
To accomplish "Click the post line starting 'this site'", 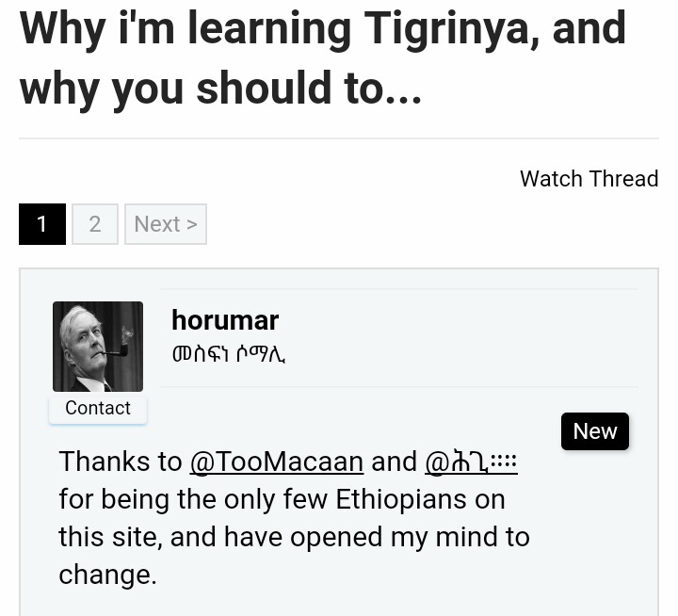I will [294, 537].
